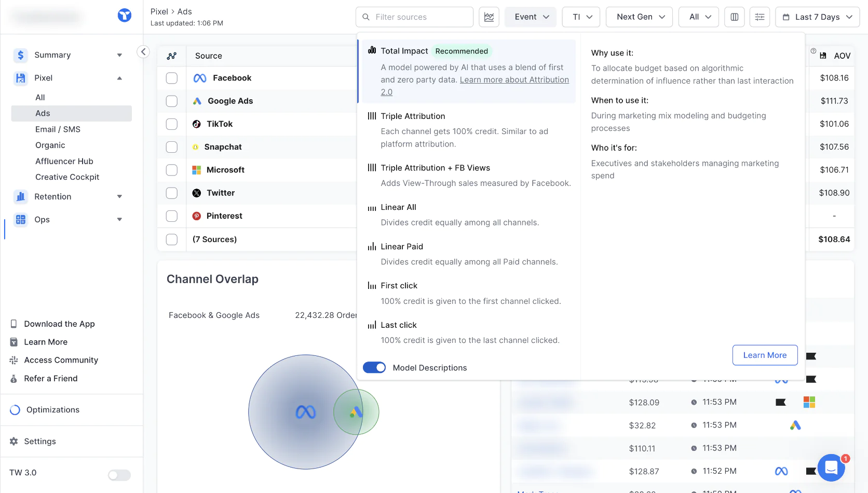Viewport: 868px width, 493px height.
Task: Open the Learn more about Attribution 2.0 link
Action: (x=514, y=80)
